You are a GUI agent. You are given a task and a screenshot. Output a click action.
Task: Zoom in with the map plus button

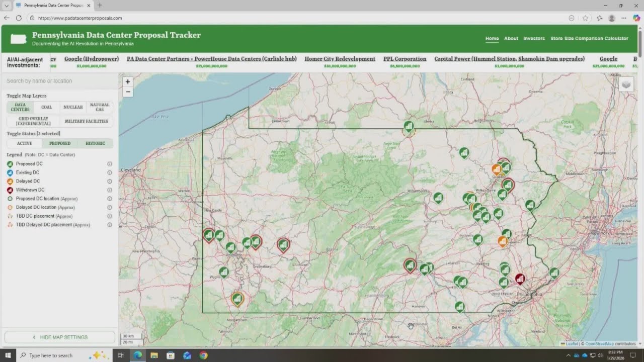(x=128, y=81)
